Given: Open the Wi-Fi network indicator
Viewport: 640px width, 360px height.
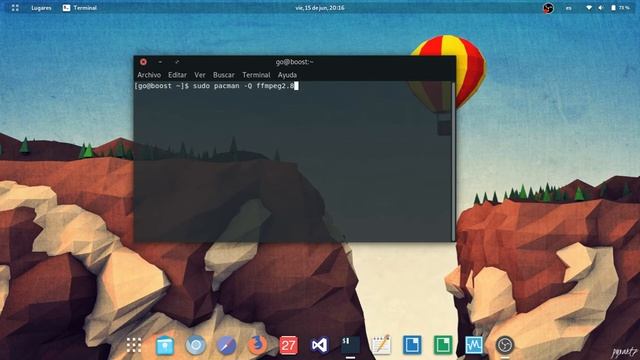Looking at the screenshot, I should point(589,8).
